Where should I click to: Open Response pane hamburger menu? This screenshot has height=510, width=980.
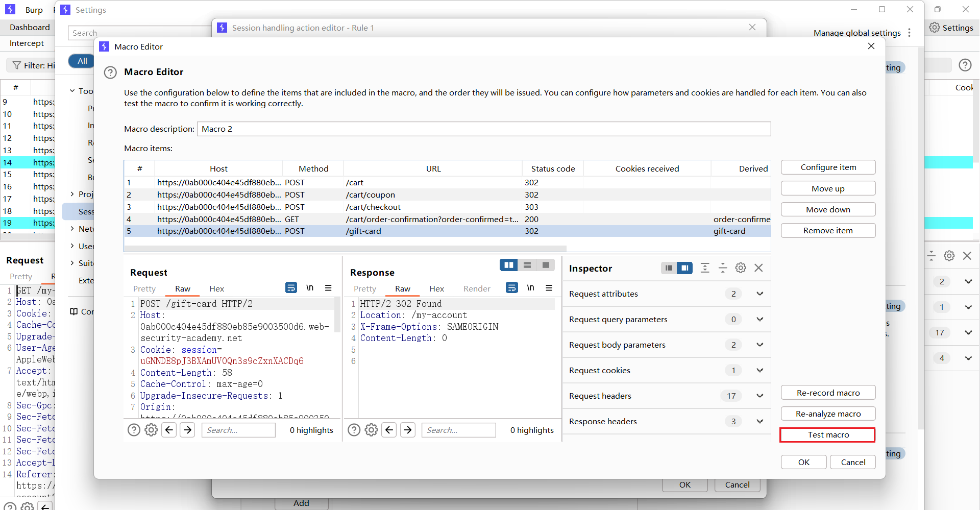549,288
